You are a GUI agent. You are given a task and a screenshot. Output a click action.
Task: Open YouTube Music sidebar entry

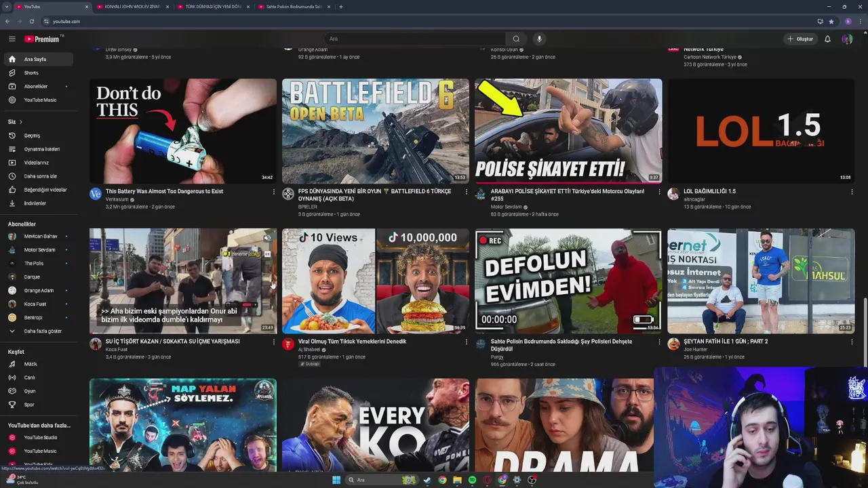click(37, 100)
